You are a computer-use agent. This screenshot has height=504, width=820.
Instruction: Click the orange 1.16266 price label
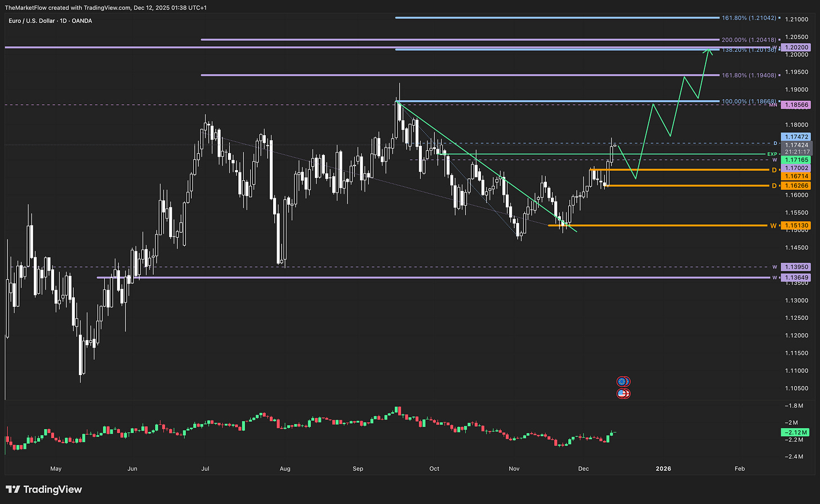tap(796, 185)
